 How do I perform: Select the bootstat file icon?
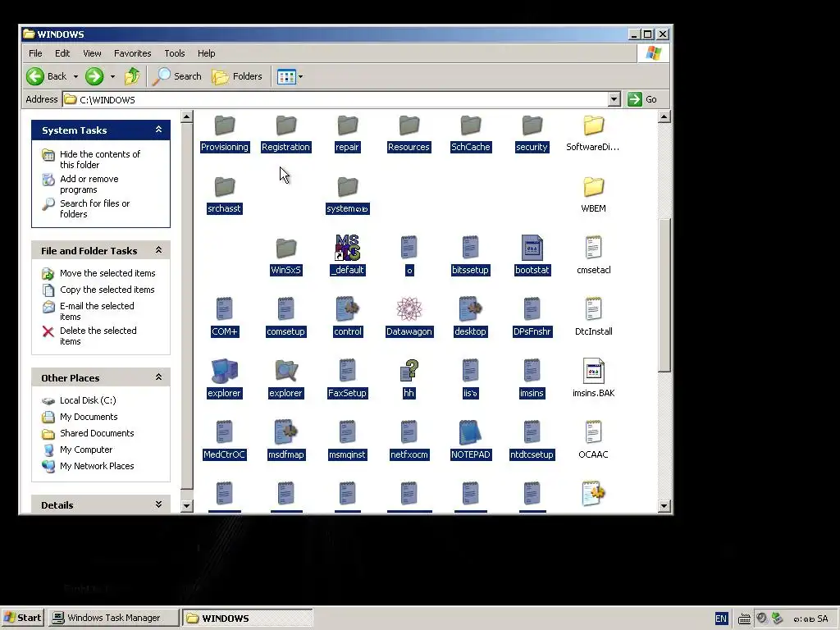tap(532, 248)
